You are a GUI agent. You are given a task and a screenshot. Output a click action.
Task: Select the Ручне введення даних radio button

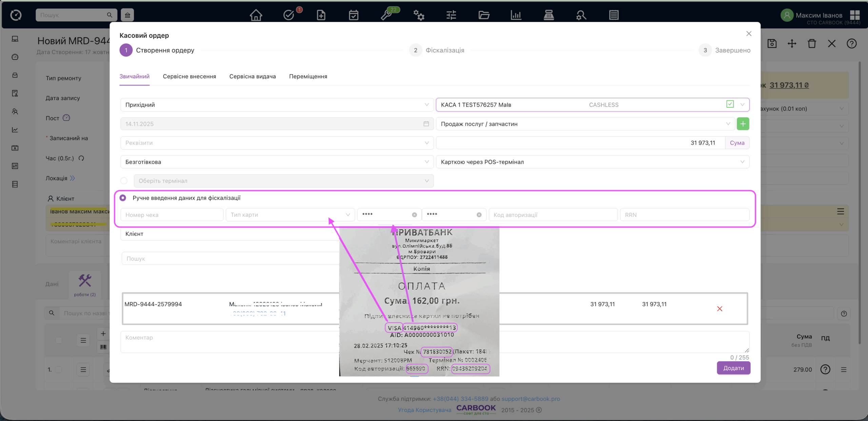(123, 198)
